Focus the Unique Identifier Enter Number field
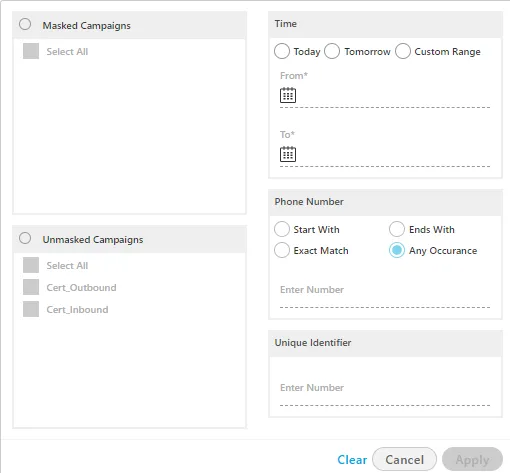Image resolution: width=510 pixels, height=473 pixels. click(385, 393)
